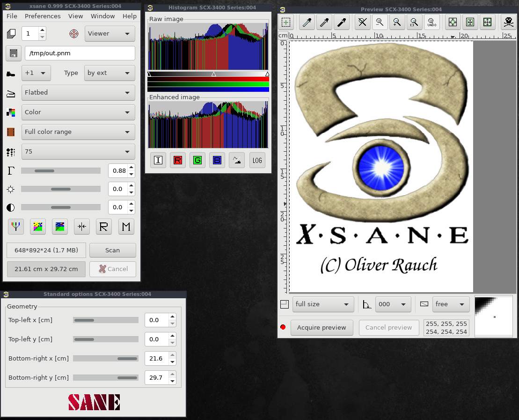Click the R restore enhancement button

104,227
